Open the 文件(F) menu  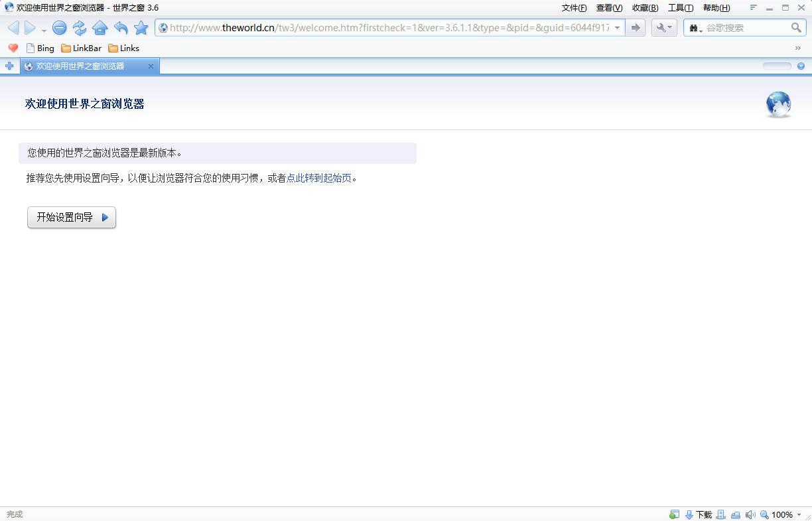pyautogui.click(x=575, y=8)
